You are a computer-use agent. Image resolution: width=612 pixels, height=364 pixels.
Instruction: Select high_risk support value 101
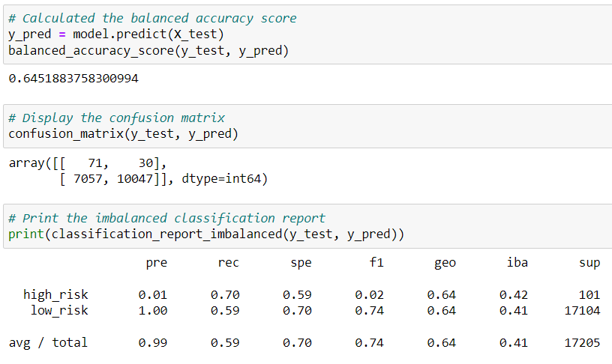(589, 295)
